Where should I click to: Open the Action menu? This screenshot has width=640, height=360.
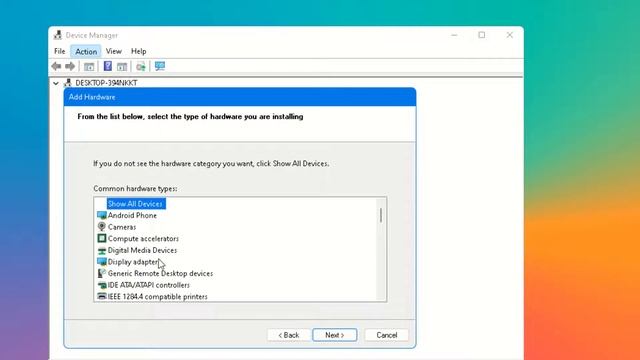click(86, 51)
